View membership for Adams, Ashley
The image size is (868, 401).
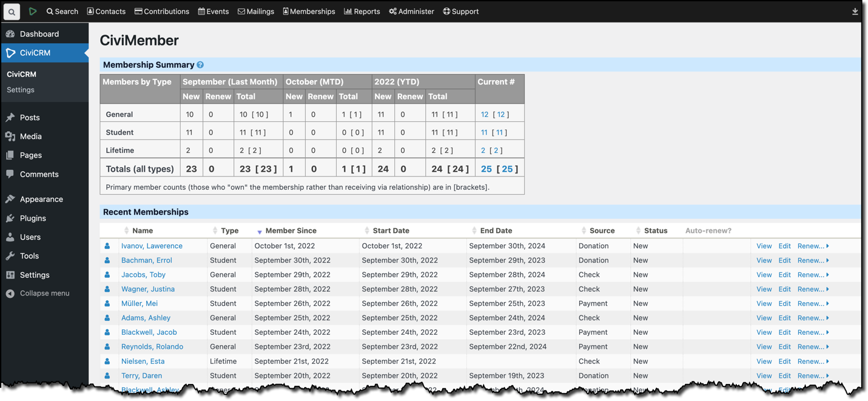click(764, 318)
